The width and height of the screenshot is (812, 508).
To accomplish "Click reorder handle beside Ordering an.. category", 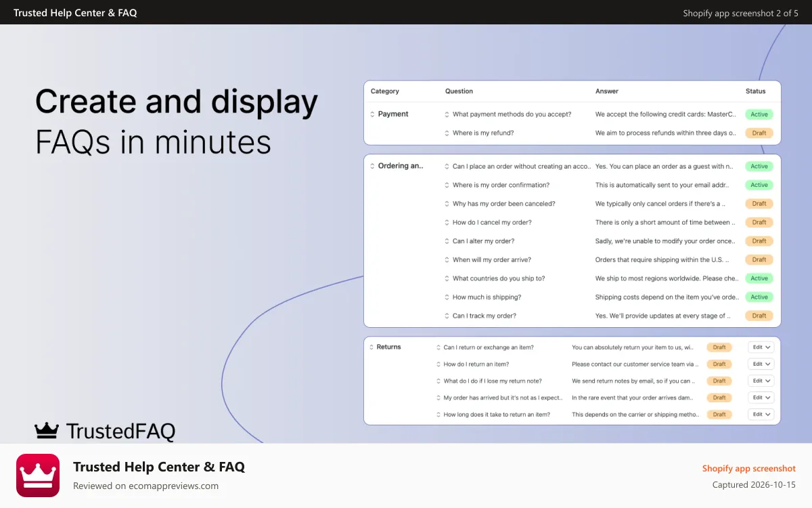I will [x=372, y=166].
